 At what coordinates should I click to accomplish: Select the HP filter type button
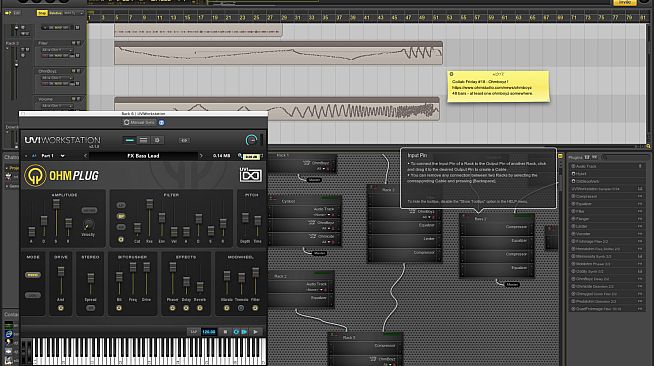[121, 227]
